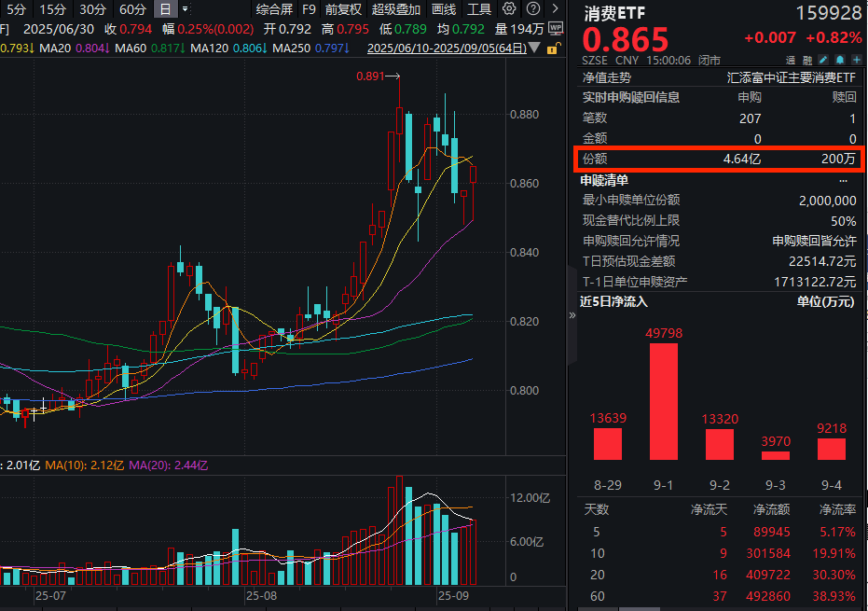Open the price alert bell icon
The width and height of the screenshot is (868, 611).
(x=840, y=59)
